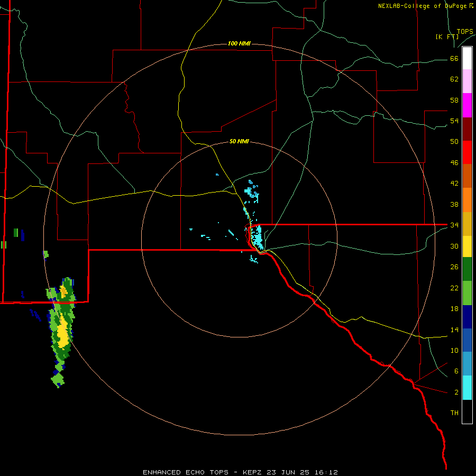This screenshot has height=476, width=476.
Task: Click the white swatch in the tops legend
Action: [467, 58]
